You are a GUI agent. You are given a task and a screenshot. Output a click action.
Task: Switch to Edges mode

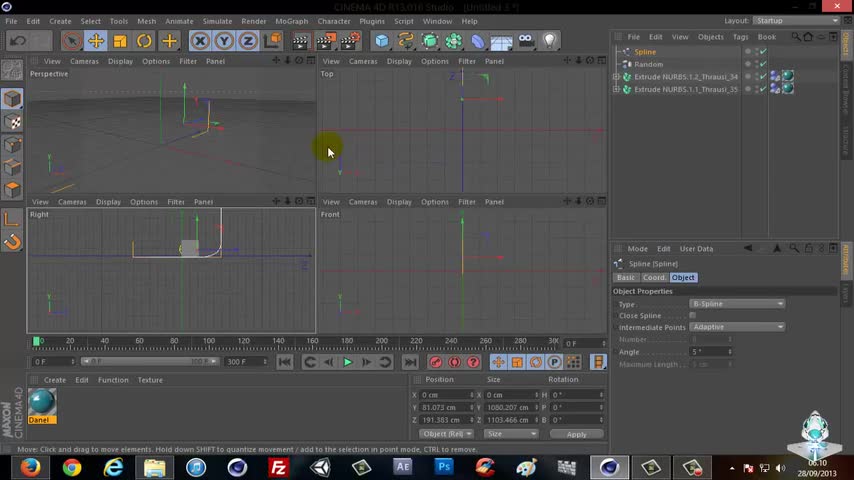(x=12, y=167)
